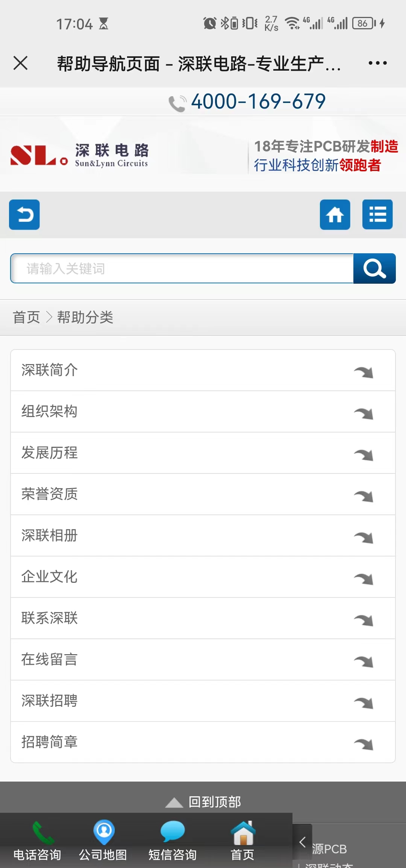
Task: Tap the 回到顶部 back-to-top button
Action: coord(203,801)
